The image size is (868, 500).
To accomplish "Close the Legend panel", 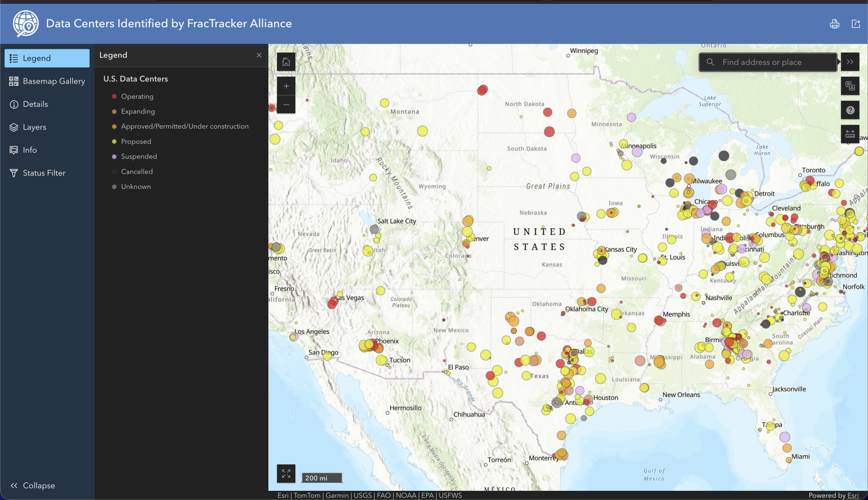I will click(x=259, y=55).
